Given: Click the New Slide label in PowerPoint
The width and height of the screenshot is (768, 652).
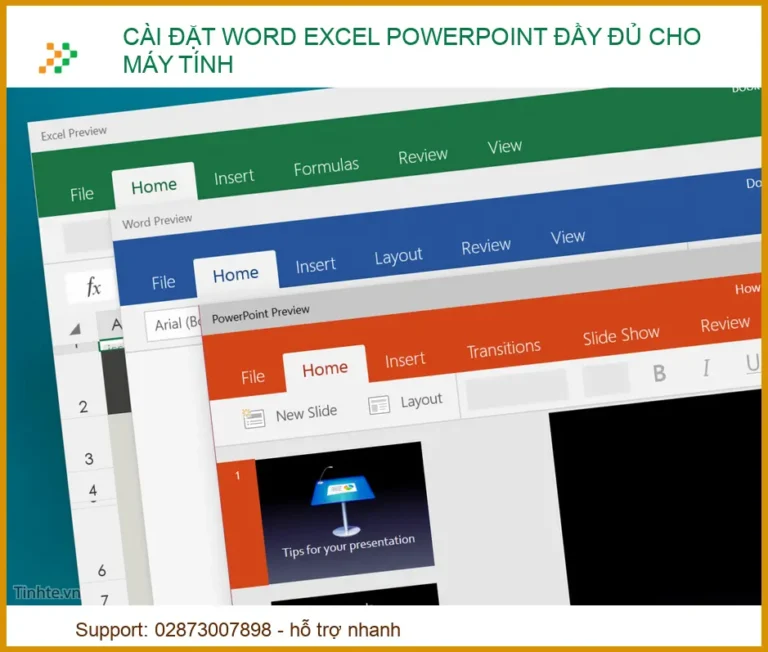Looking at the screenshot, I should click(306, 413).
